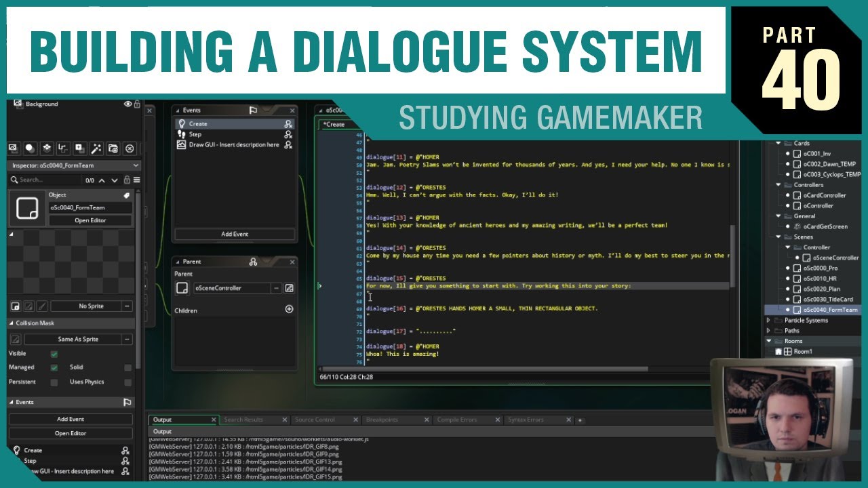The height and width of the screenshot is (488, 868).
Task: Click Add Event in the Events window
Action: click(x=235, y=234)
